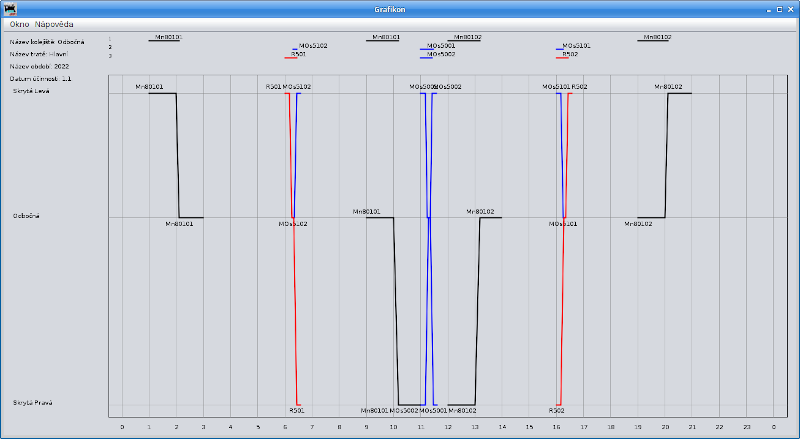The image size is (800, 439).
Task: Click the Skrytá Pravá station label
Action: (x=33, y=402)
